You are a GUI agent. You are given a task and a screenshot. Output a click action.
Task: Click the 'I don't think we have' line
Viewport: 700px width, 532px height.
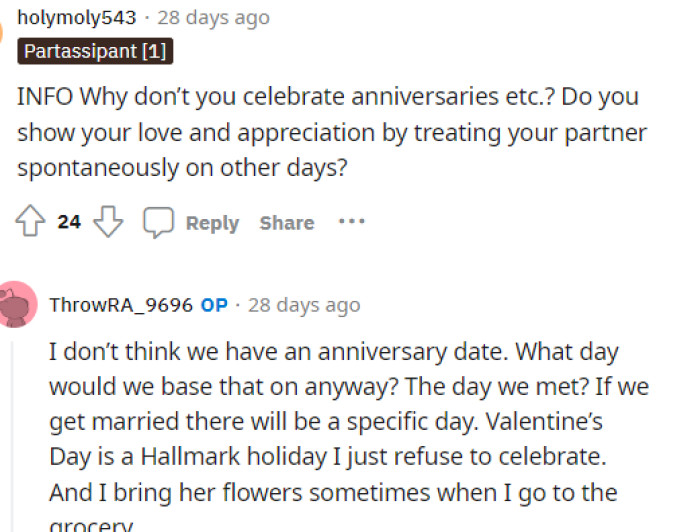coord(333,353)
